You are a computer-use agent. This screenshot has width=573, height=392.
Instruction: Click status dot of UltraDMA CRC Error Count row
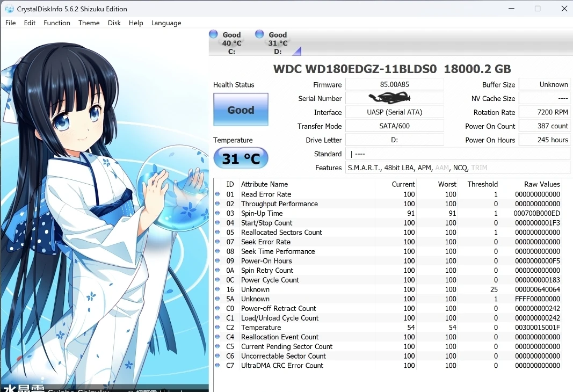click(x=218, y=365)
